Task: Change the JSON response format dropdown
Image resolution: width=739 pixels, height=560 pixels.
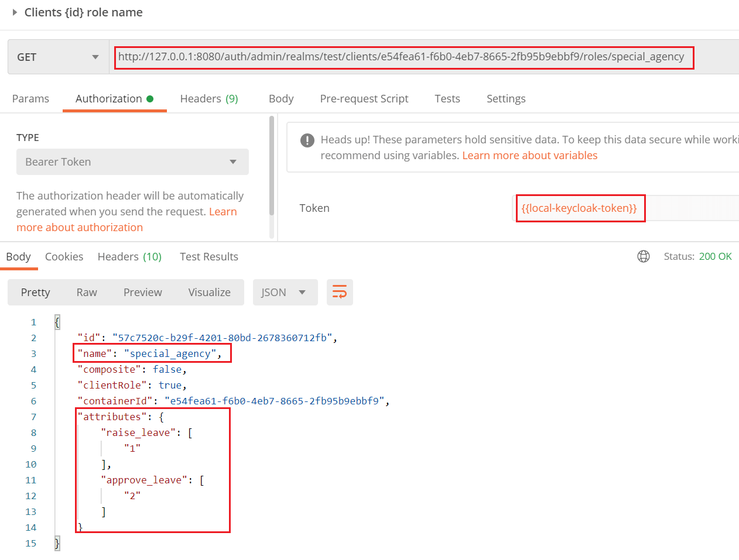Action: (285, 292)
